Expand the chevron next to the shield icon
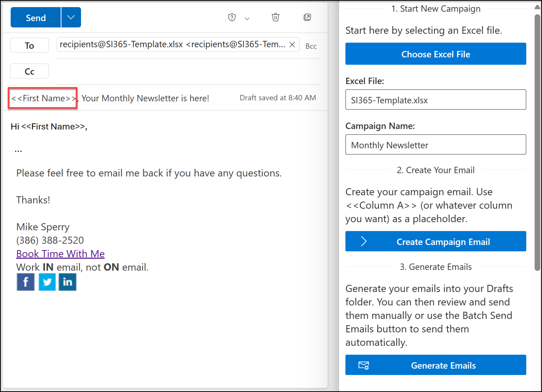Screen dimensions: 542x392 click(x=247, y=19)
